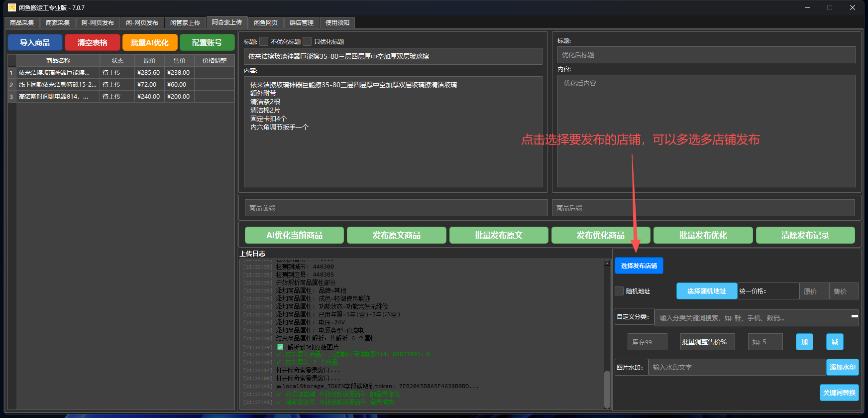
Task: Click the 减 (decrease price) button
Action: point(835,342)
